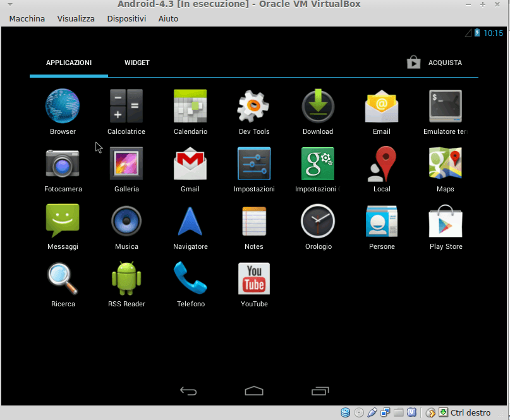Click the Android battery status icon
510x420 pixels.
pos(477,33)
